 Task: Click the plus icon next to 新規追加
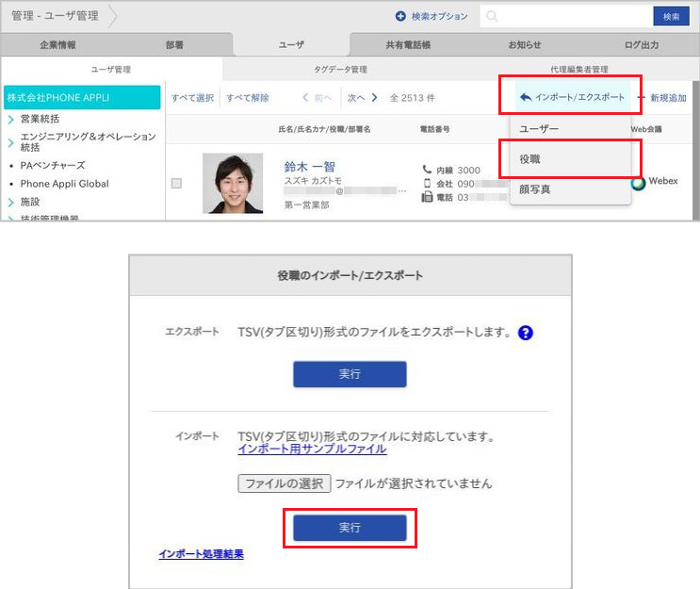(x=642, y=97)
